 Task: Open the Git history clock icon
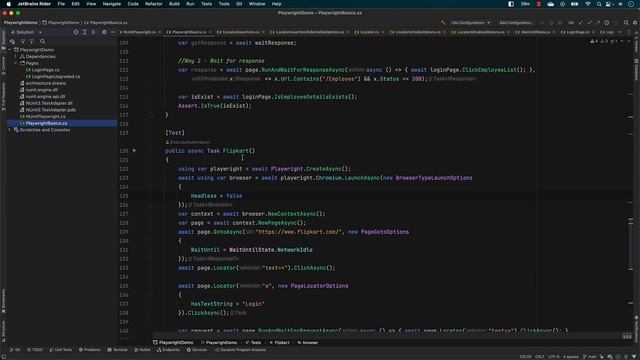pyautogui.click(x=607, y=23)
